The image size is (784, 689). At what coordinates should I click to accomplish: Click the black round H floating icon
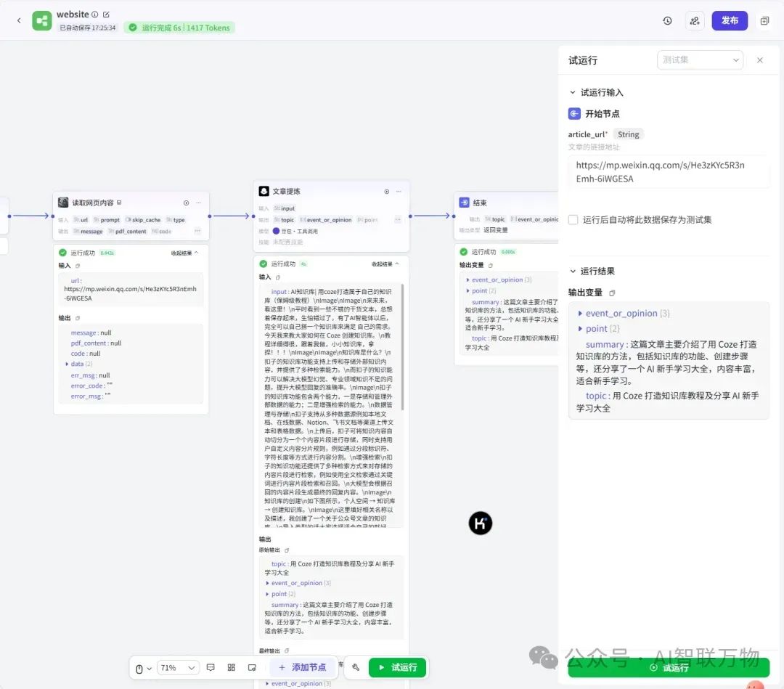[x=480, y=523]
